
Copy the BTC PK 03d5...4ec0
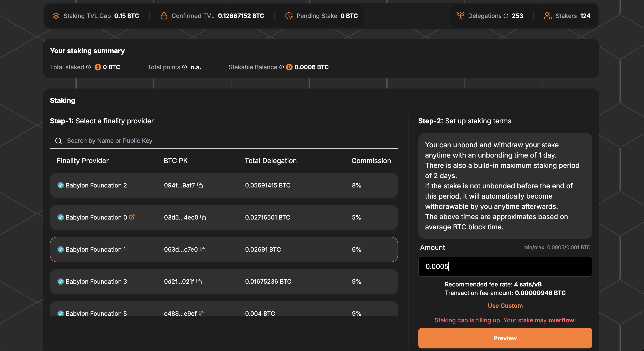(203, 217)
